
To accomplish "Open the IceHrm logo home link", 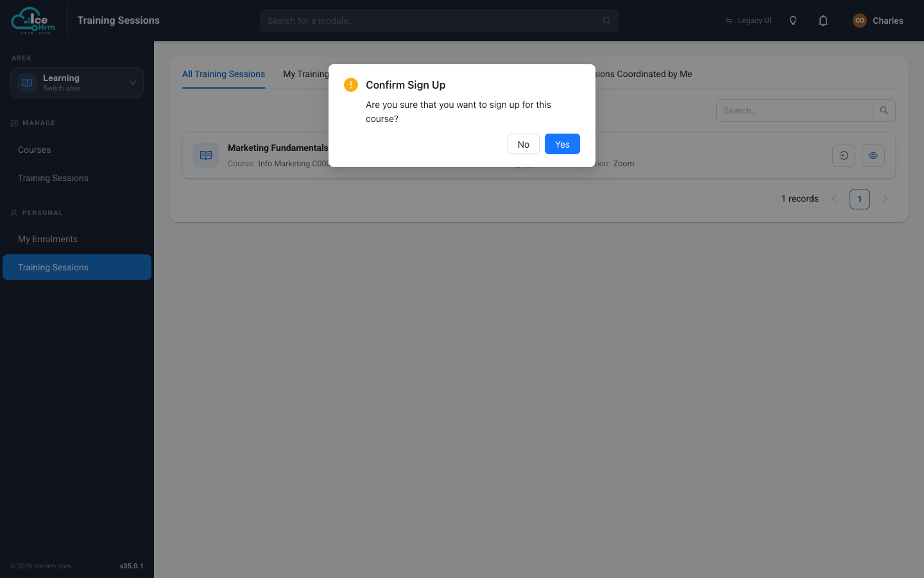I will (33, 21).
